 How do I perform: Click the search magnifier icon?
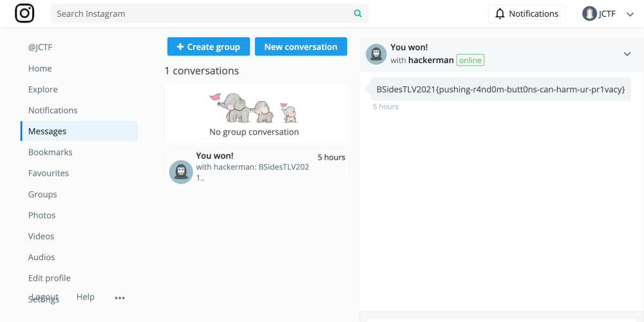[x=358, y=14]
